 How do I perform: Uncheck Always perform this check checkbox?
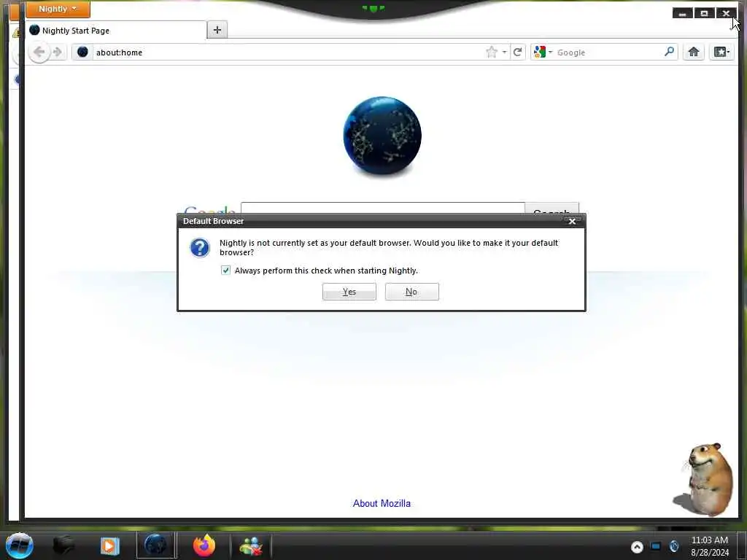pyautogui.click(x=226, y=271)
